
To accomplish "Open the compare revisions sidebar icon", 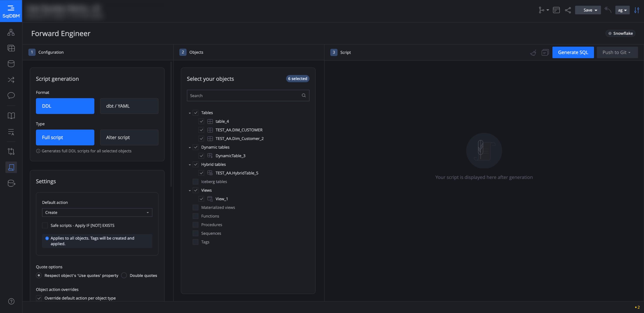I will click(x=11, y=151).
